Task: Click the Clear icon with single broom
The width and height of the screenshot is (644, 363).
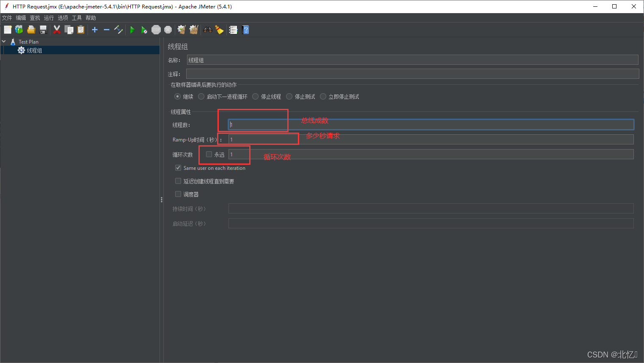Action: [x=182, y=30]
